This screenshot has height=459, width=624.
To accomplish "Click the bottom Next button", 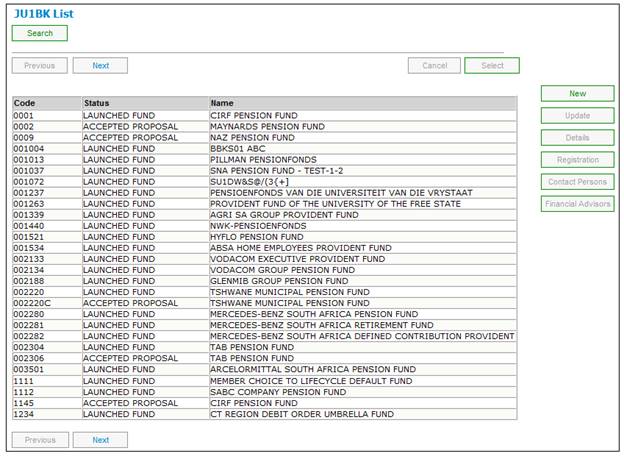I will [x=100, y=440].
